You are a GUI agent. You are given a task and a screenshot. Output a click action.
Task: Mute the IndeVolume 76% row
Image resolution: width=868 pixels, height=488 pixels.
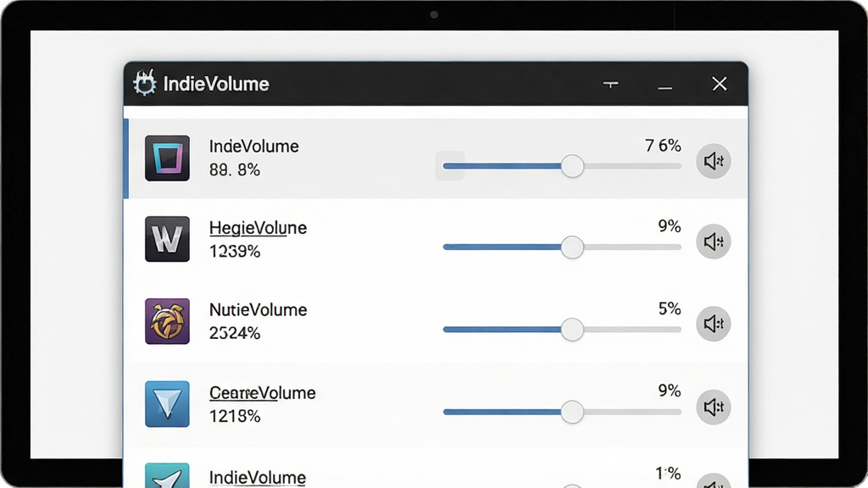[714, 161]
